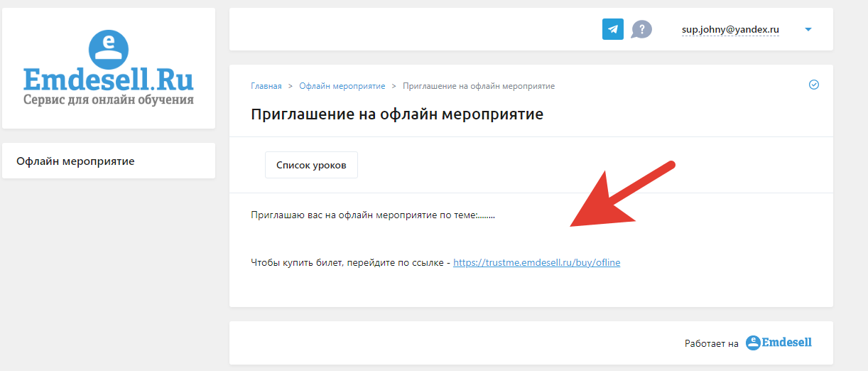Expand the account dropdown arrow

click(x=808, y=30)
